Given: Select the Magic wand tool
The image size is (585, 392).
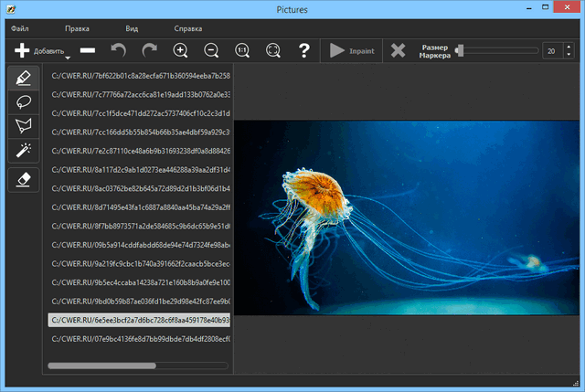Looking at the screenshot, I should tap(23, 151).
